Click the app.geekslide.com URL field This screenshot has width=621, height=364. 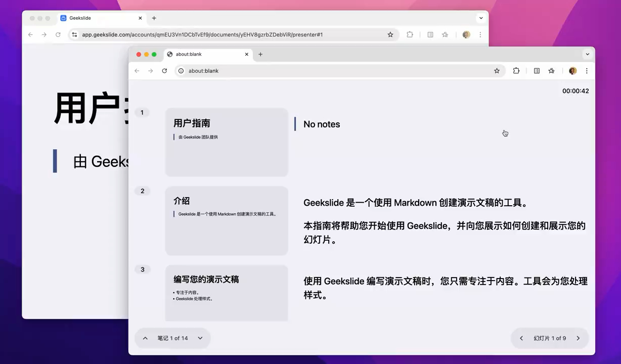(234, 35)
